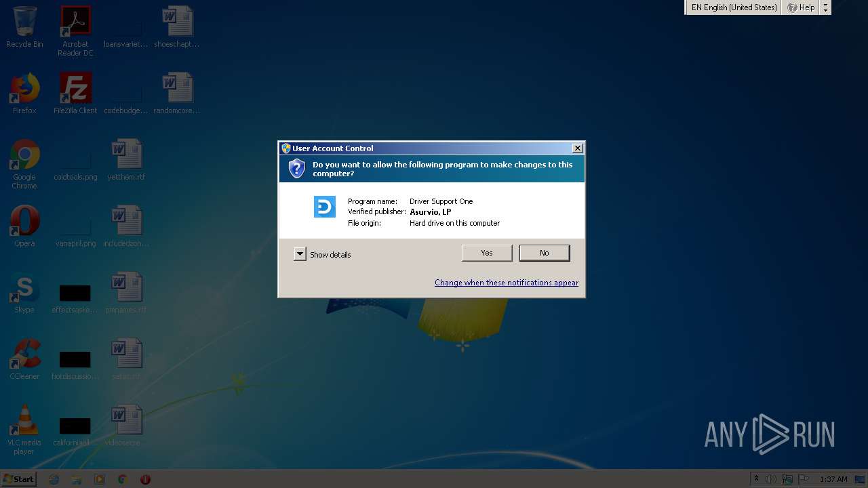The image size is (868, 488).
Task: Select the shoeschapt Word document icon
Action: point(177,27)
